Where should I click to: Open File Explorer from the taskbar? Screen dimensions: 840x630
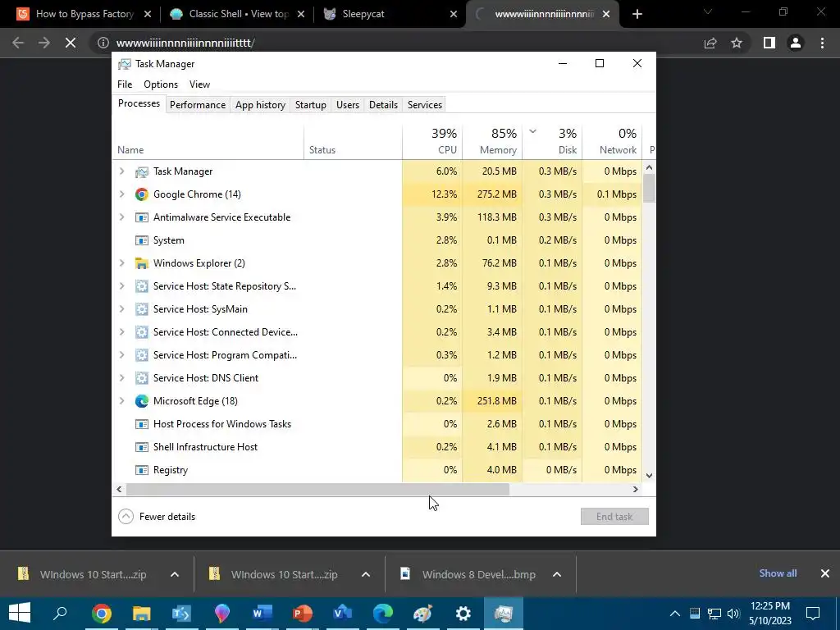click(141, 614)
